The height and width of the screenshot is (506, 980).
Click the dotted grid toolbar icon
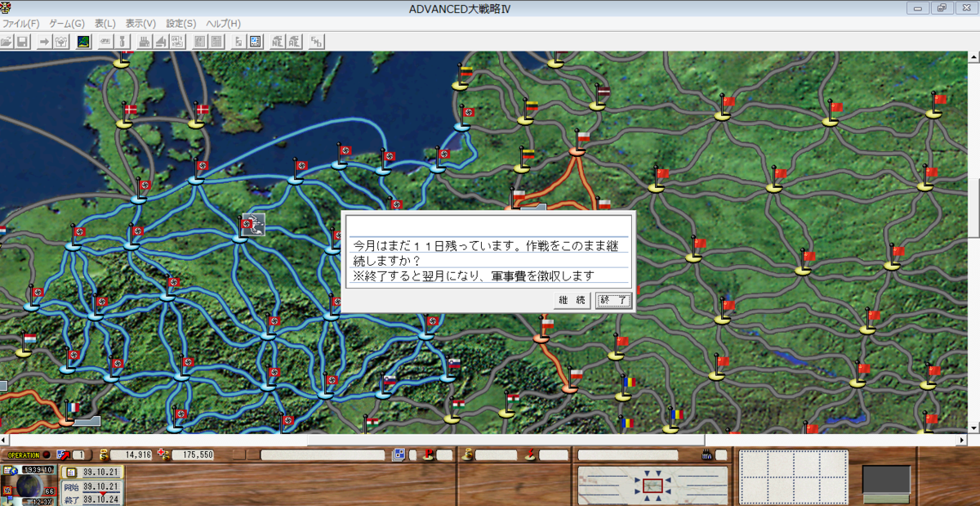(177, 41)
